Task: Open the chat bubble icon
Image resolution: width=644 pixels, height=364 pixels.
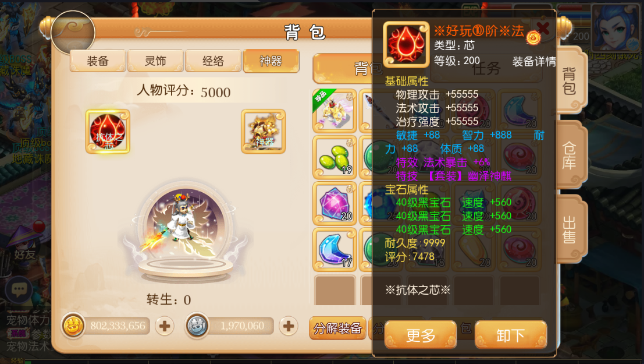Action: (x=19, y=289)
